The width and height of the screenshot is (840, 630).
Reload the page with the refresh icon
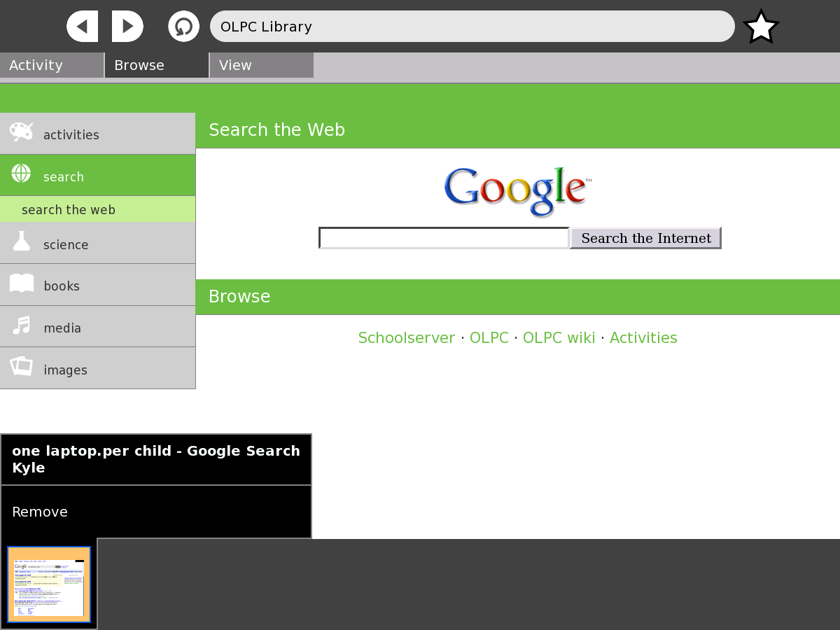coord(183,27)
